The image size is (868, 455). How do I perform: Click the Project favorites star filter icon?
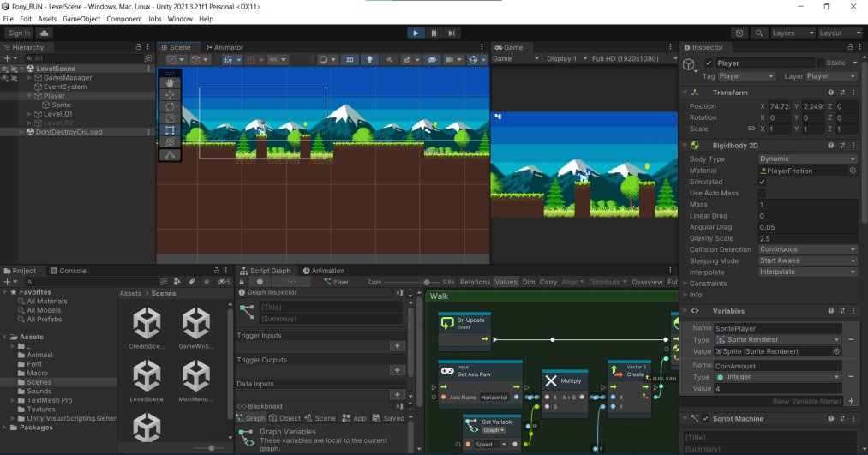click(x=206, y=282)
